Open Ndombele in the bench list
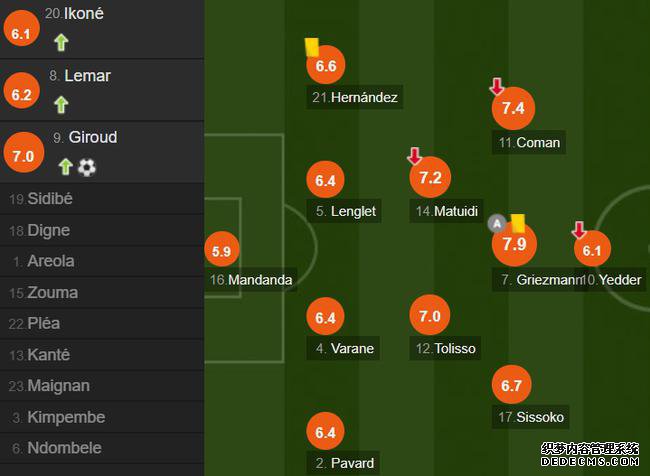650x476 pixels. 102,448
